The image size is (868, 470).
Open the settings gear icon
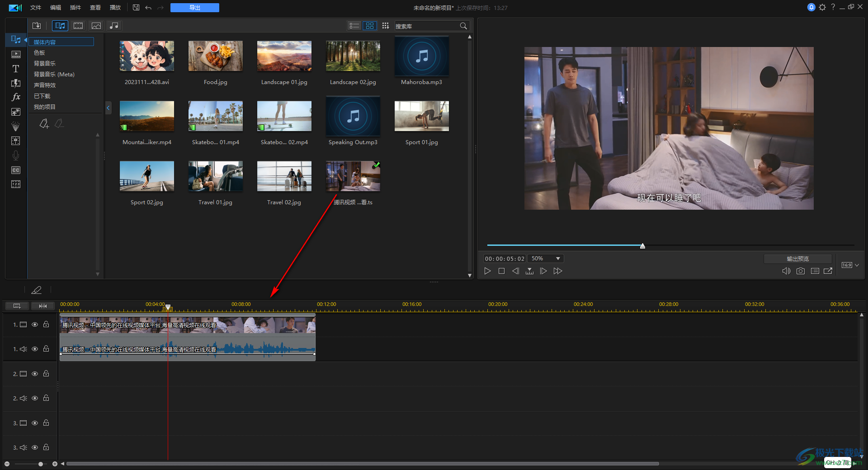(822, 7)
